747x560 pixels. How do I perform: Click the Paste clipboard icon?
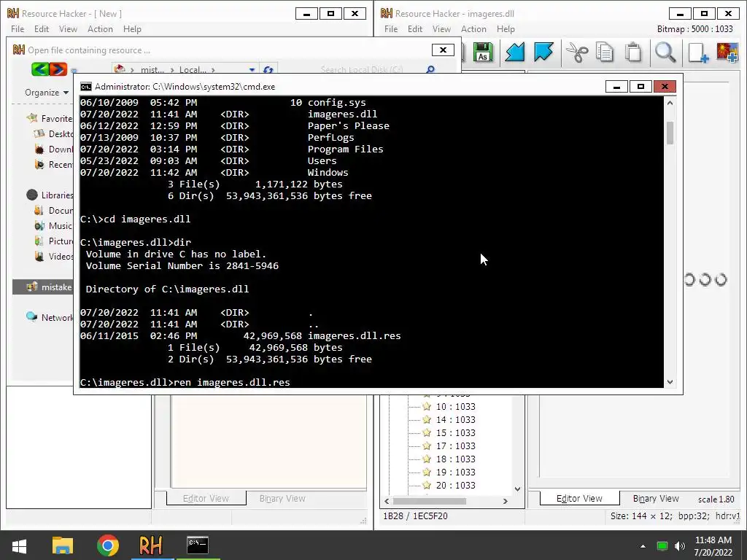(634, 52)
